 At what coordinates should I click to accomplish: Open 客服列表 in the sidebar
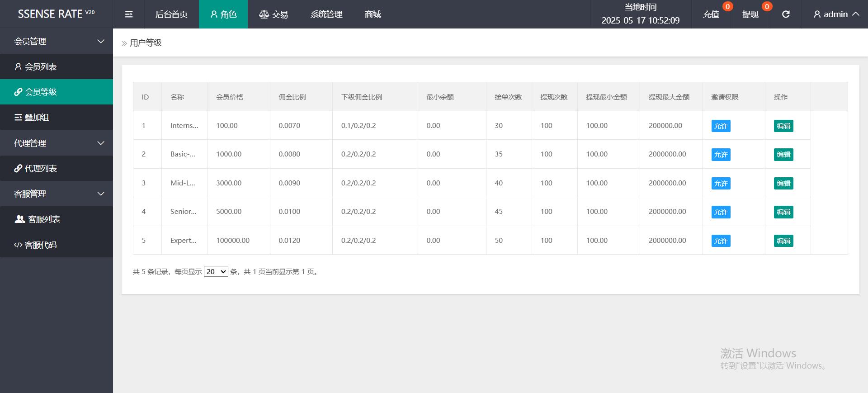pos(57,219)
